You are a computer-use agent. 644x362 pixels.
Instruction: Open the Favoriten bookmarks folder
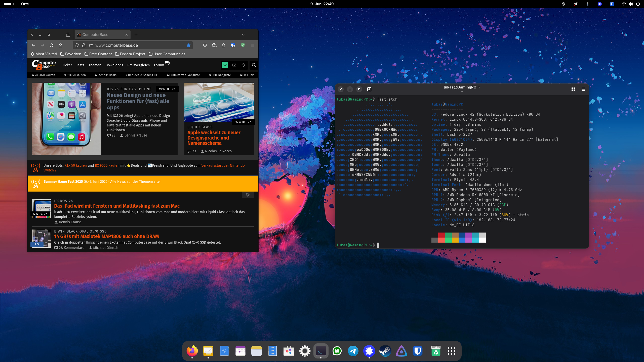click(71, 54)
